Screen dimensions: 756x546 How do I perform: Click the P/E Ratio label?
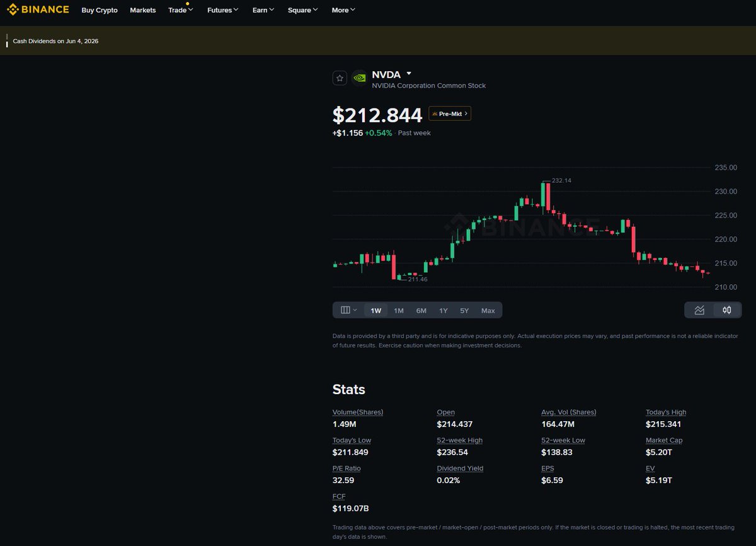(x=346, y=468)
